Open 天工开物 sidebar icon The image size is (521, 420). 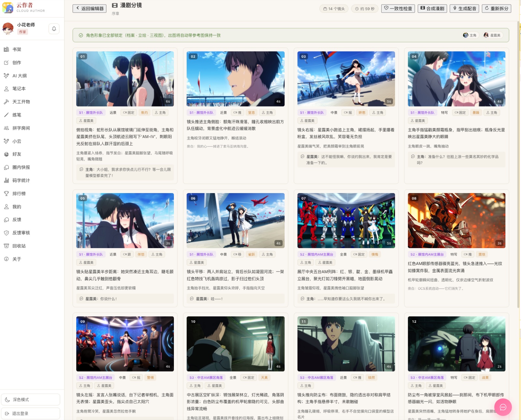[6, 102]
